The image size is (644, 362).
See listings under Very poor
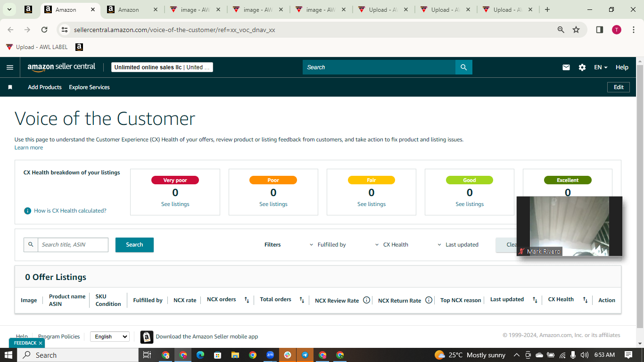tap(175, 204)
